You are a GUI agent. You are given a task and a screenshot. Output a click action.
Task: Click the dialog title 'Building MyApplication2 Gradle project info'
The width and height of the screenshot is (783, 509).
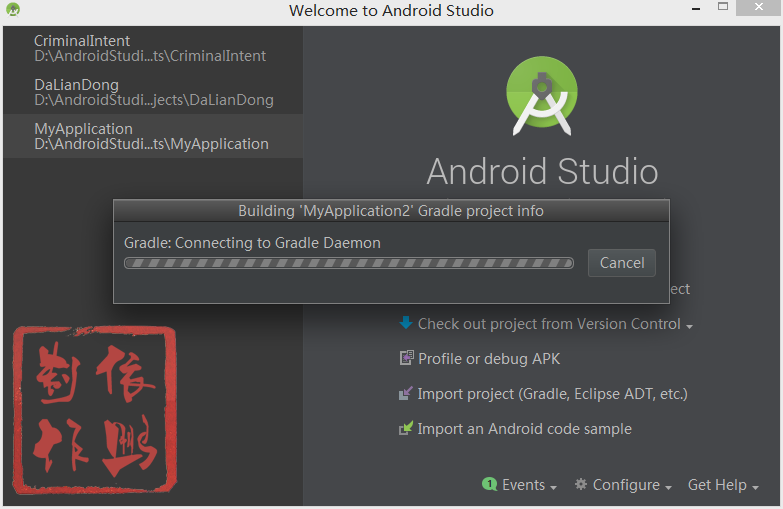tap(391, 211)
